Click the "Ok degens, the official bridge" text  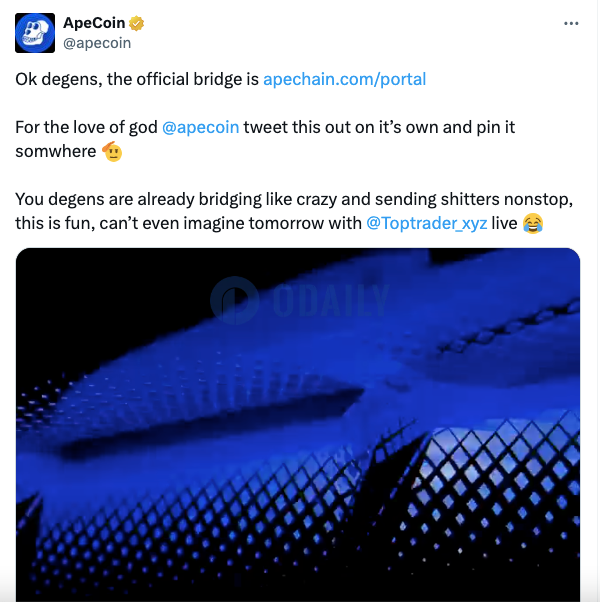click(x=137, y=79)
